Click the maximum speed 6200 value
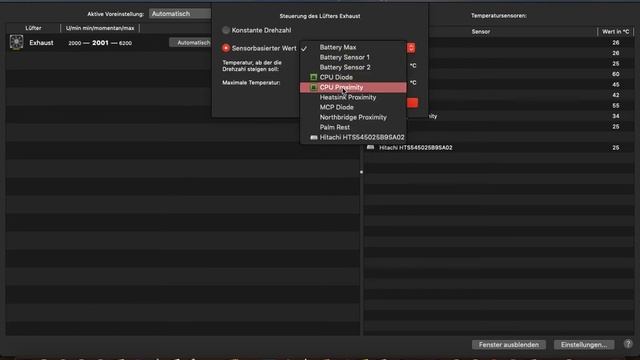 point(125,43)
